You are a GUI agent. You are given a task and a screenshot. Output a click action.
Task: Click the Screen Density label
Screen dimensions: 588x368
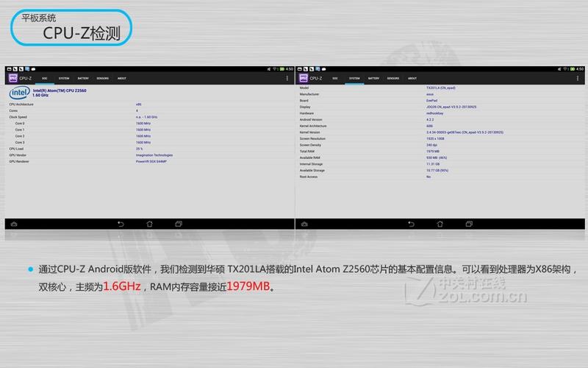310,145
